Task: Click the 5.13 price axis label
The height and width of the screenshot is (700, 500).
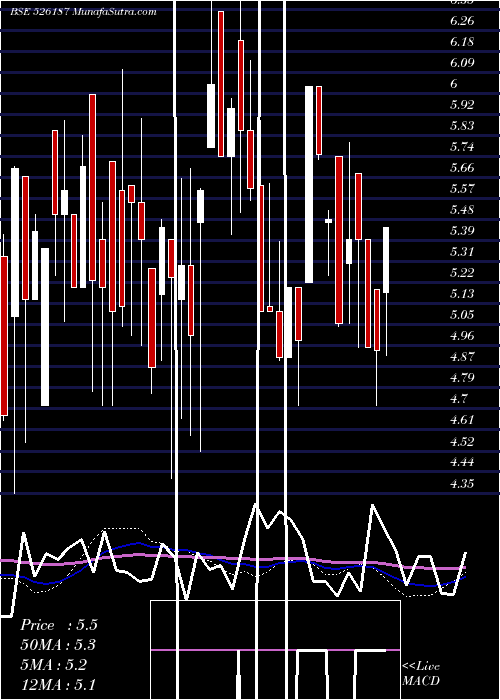Action: [x=462, y=294]
